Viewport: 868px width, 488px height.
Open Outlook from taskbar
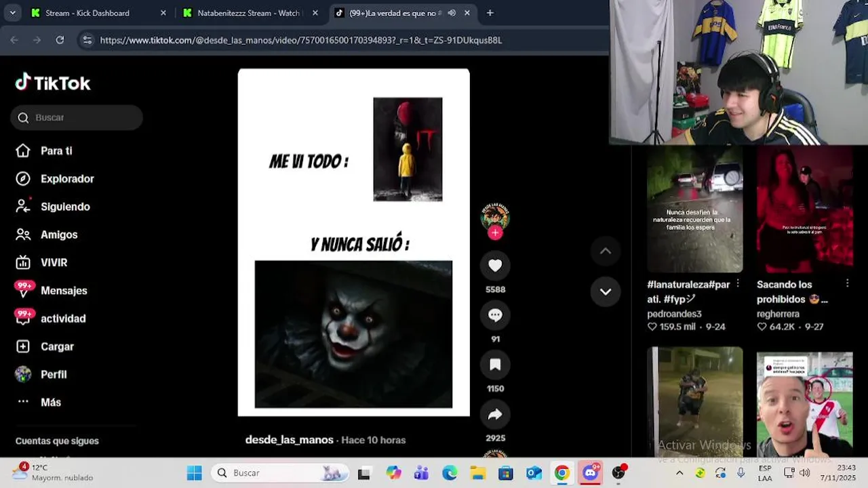(534, 472)
